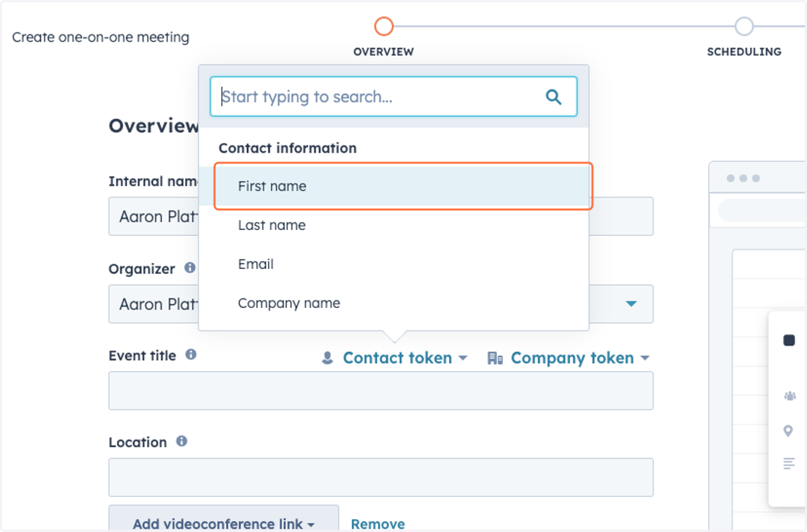The image size is (807, 532).
Task: Click the info icon next to Location
Action: coord(182,441)
